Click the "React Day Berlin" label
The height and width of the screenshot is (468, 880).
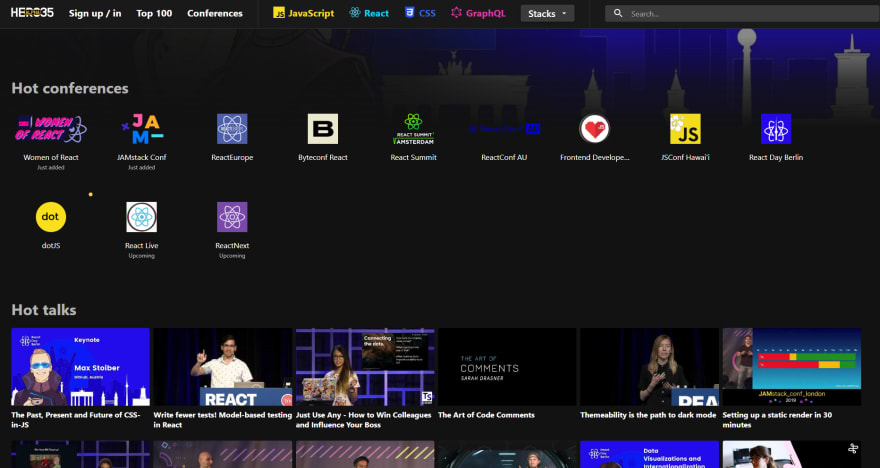[776, 158]
